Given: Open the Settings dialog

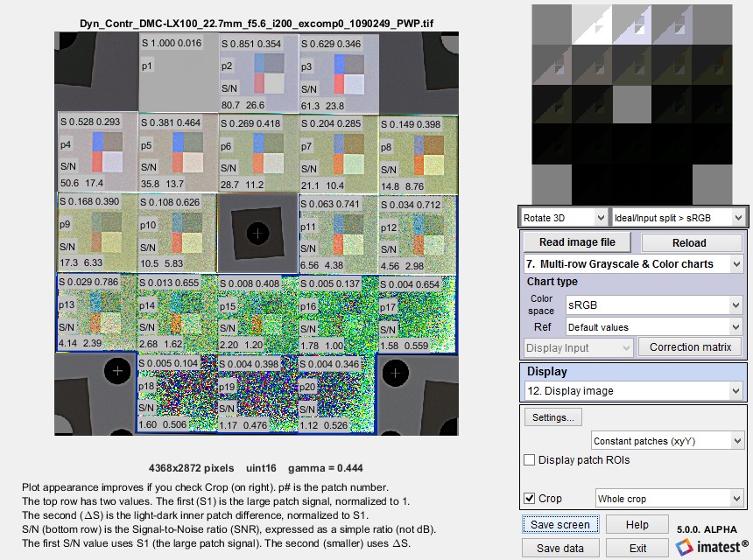Looking at the screenshot, I should tap(552, 417).
